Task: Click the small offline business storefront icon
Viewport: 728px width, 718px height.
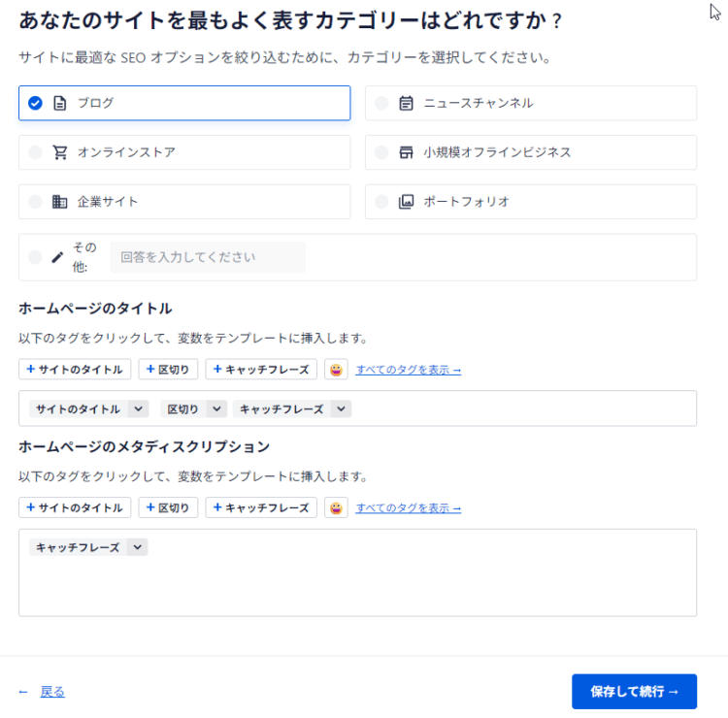Action: click(x=406, y=152)
